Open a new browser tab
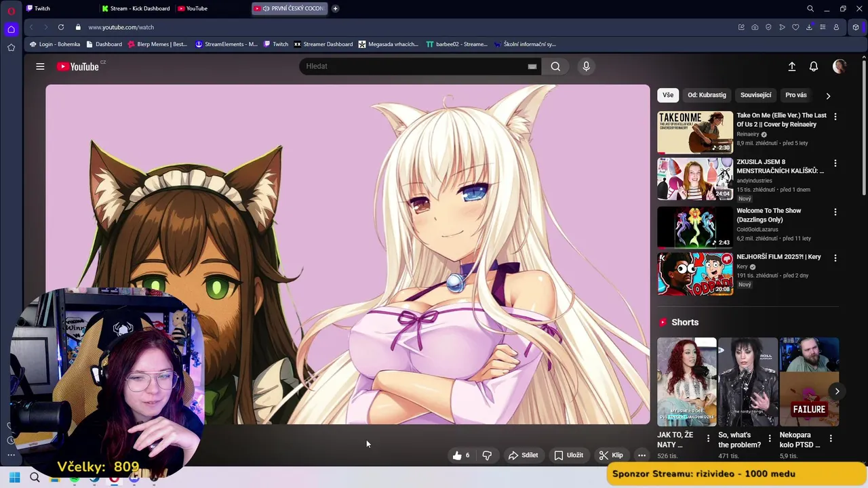The image size is (868, 488). [335, 9]
